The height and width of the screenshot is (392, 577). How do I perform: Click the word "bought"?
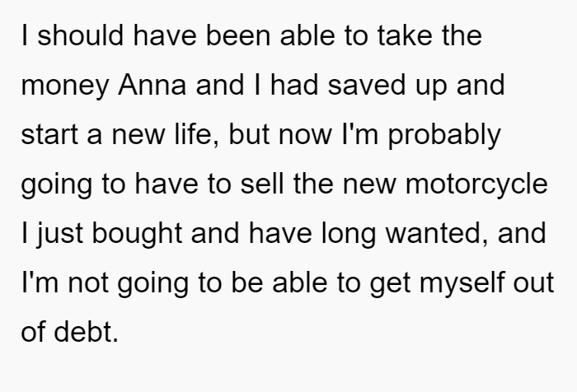click(137, 234)
